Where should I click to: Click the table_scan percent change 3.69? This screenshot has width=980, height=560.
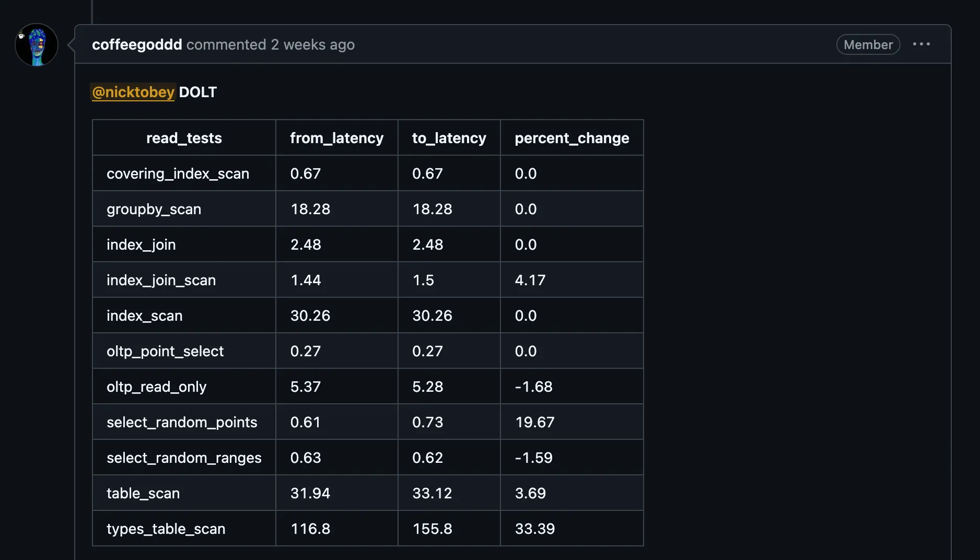click(x=530, y=493)
